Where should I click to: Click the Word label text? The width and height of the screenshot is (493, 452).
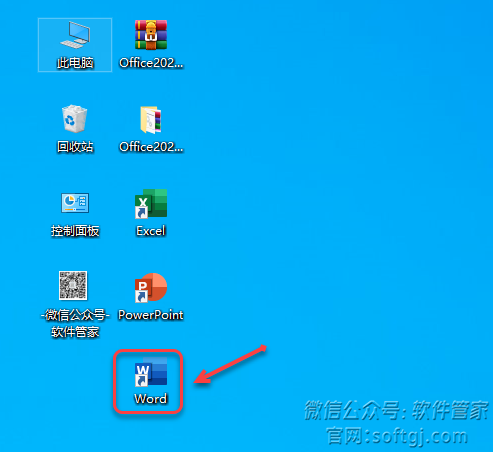151,399
